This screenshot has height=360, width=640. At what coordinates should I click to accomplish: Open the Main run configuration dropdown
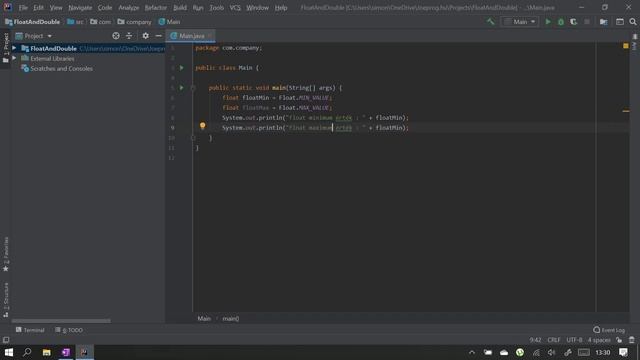pos(520,22)
